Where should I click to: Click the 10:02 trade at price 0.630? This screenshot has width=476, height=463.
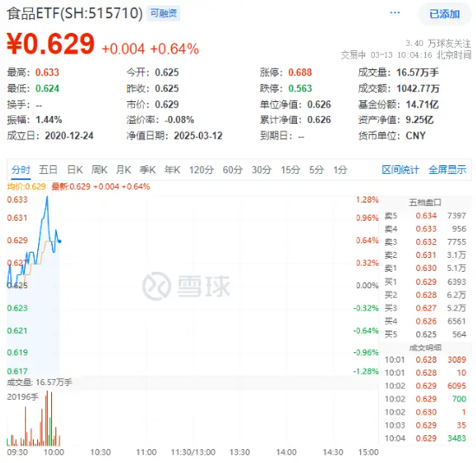pyautogui.click(x=425, y=412)
